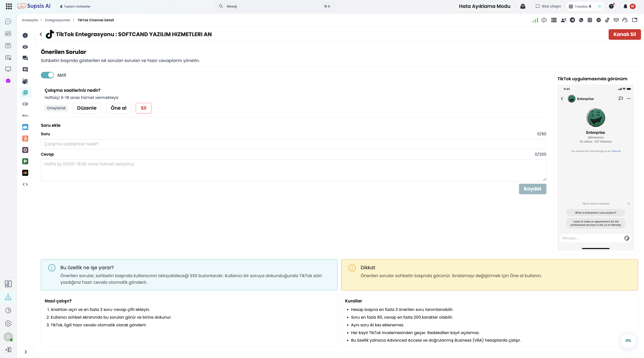Open the screen cast icon in left rail
644x358 pixels.
coord(8,69)
